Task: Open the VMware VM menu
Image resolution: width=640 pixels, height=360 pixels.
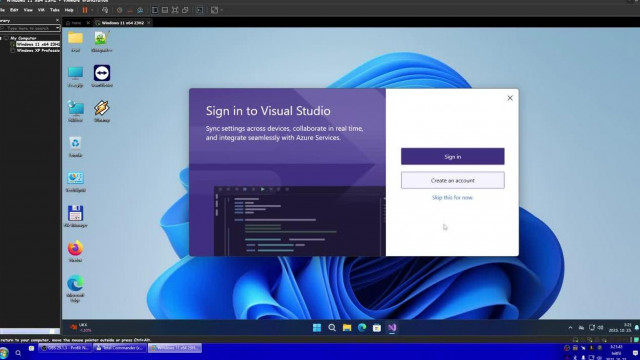Action: pos(41,10)
